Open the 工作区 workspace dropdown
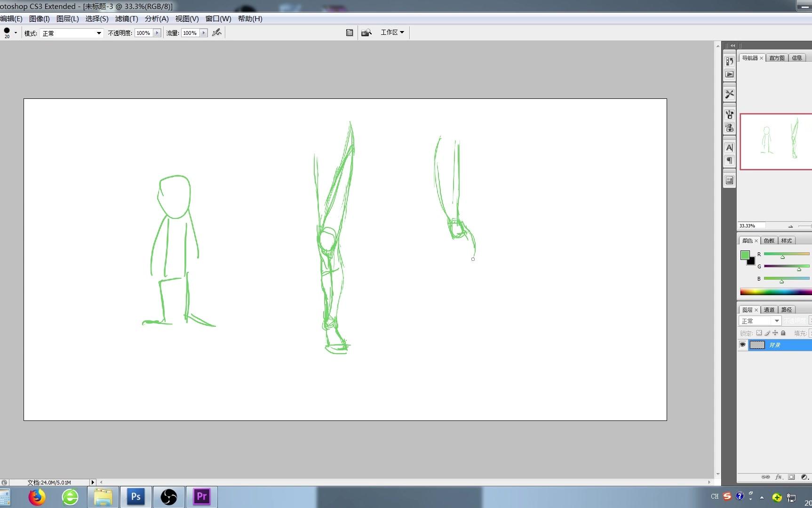Screen dimensions: 812x508 click(392, 32)
